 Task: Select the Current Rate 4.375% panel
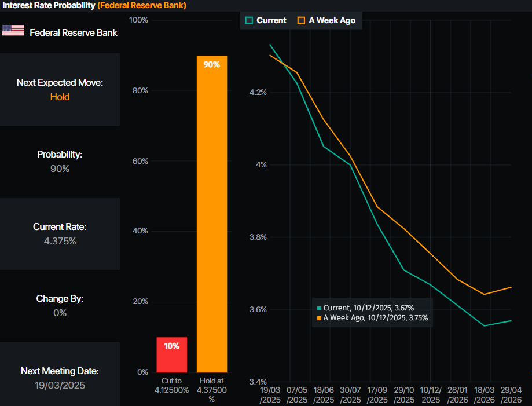tap(60, 234)
